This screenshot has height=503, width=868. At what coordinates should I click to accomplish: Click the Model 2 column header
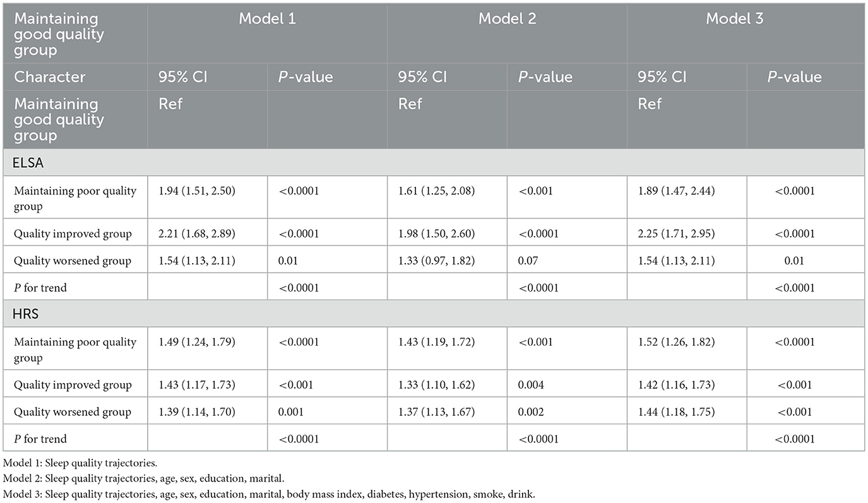coord(507,18)
